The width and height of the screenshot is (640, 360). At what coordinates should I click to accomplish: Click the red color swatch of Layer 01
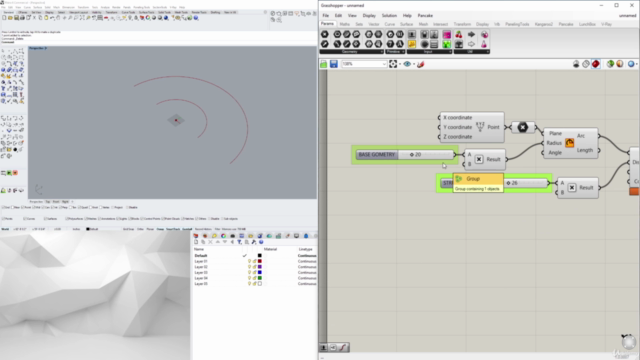point(260,261)
